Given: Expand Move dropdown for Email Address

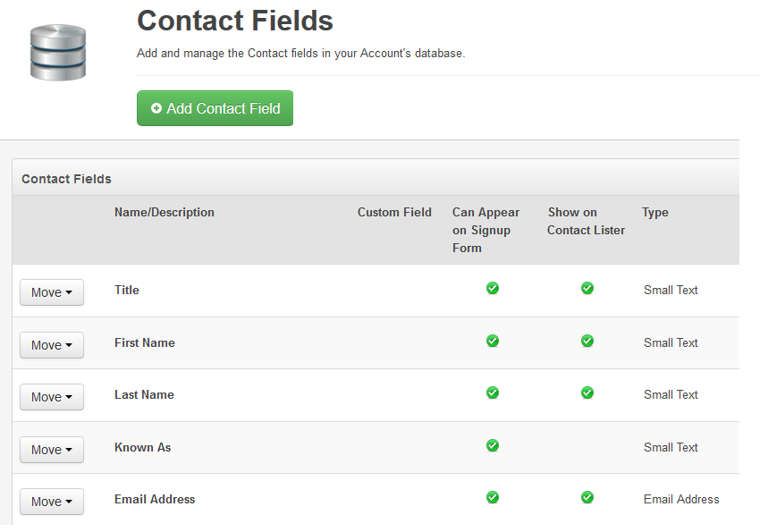Looking at the screenshot, I should (x=52, y=502).
